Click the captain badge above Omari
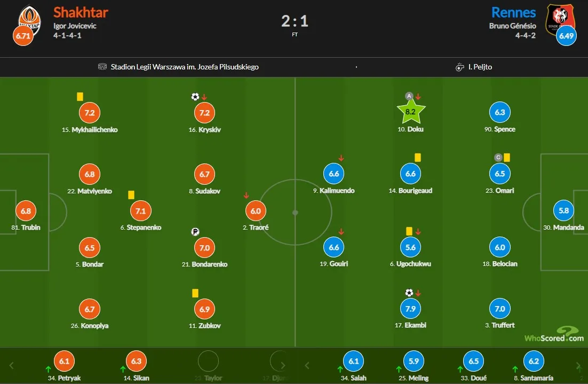The image size is (588, 384). (x=498, y=158)
